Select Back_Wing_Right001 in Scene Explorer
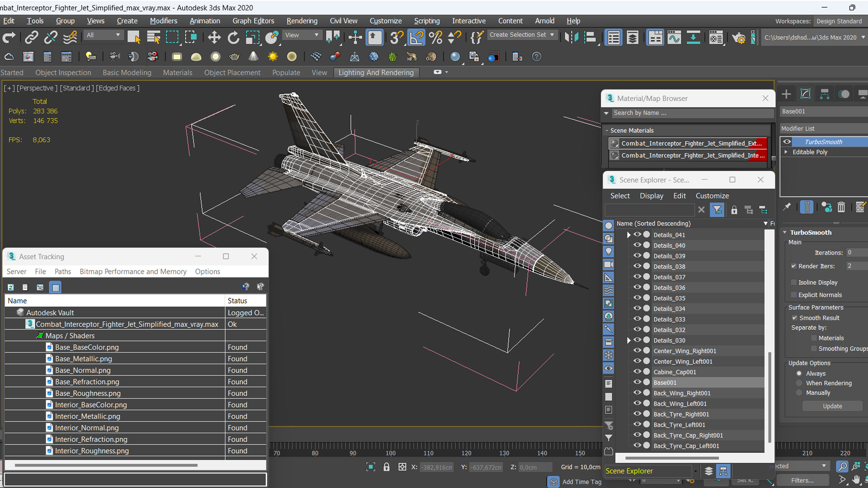The width and height of the screenshot is (868, 488). [682, 393]
